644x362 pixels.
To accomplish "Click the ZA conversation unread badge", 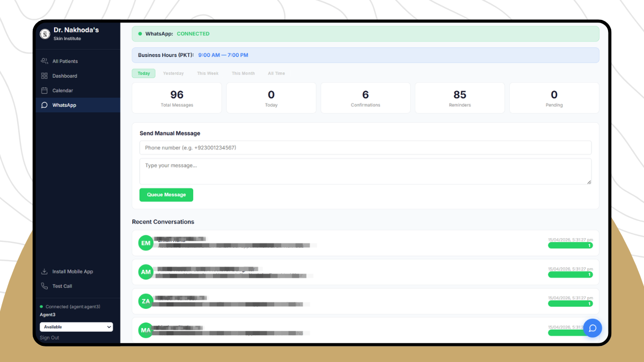I will [570, 304].
